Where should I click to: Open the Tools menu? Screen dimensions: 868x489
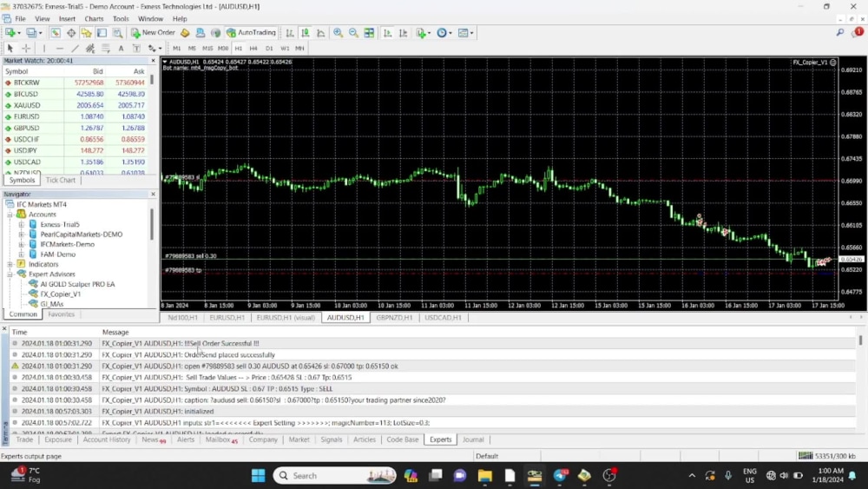[x=121, y=19]
